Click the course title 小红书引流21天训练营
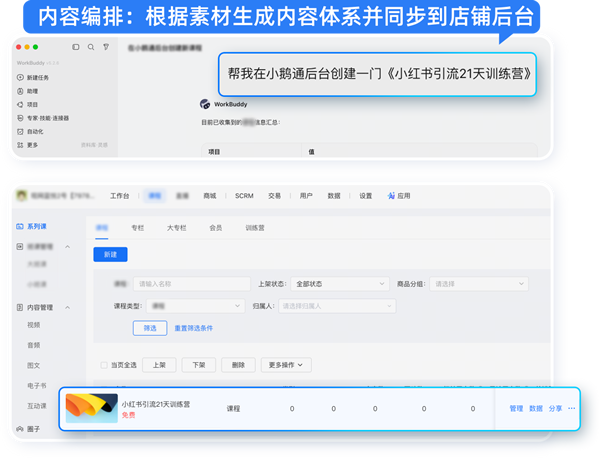 coord(156,404)
